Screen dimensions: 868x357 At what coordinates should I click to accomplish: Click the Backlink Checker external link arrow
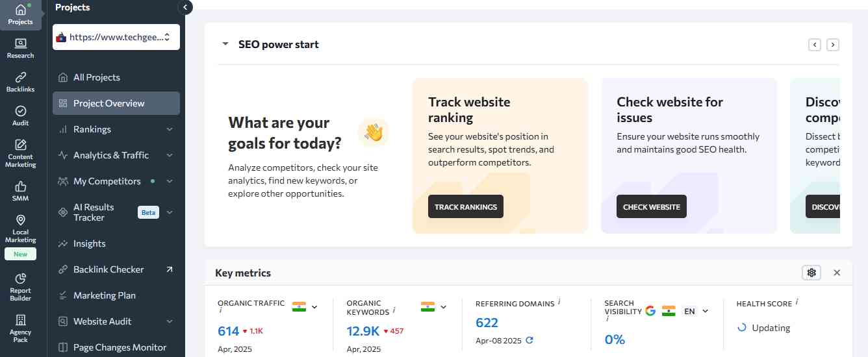tap(170, 269)
